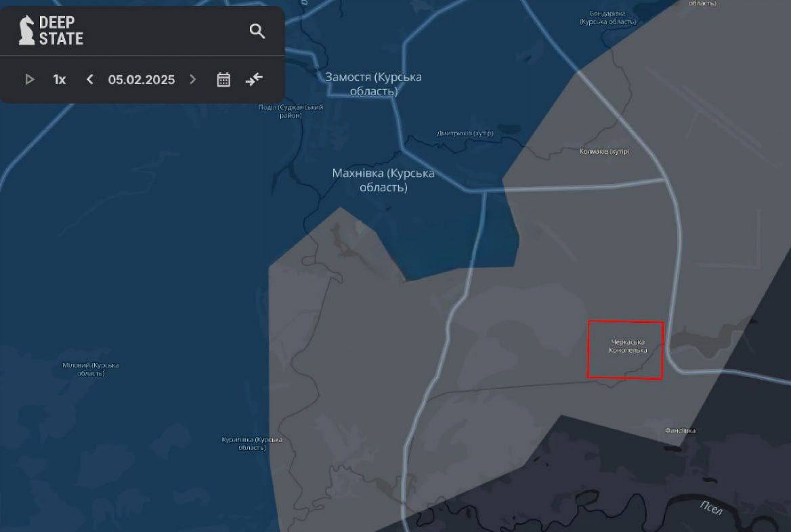Open the calendar date picker icon
The width and height of the screenshot is (791, 532).
[x=223, y=79]
